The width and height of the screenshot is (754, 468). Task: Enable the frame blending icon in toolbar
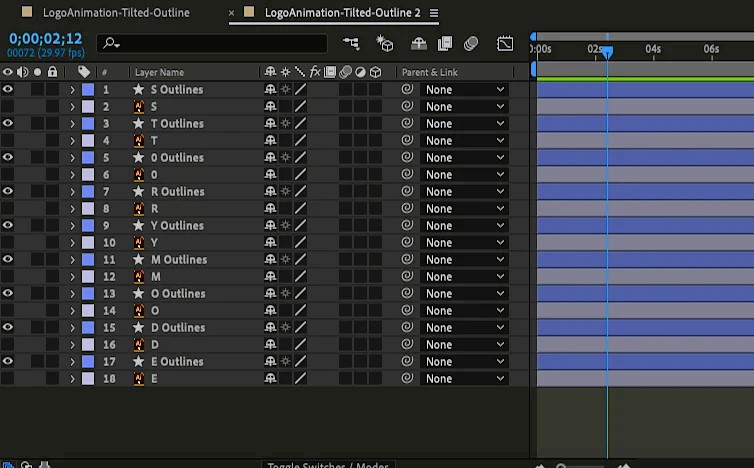tap(445, 44)
